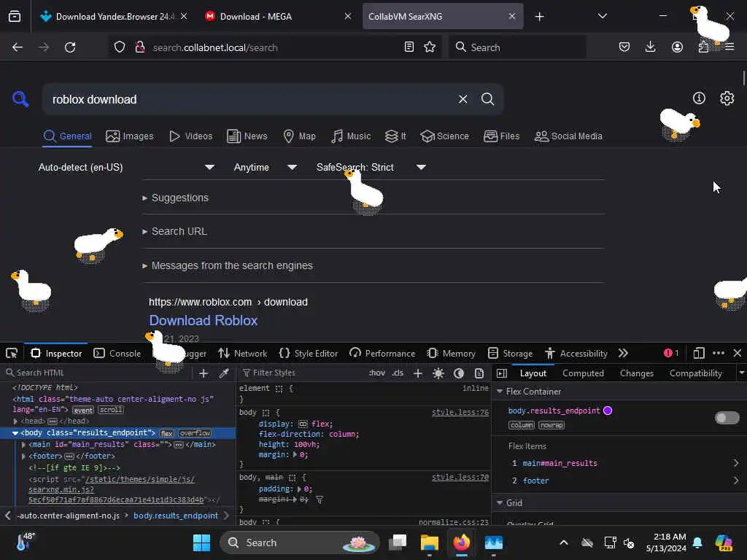Pick a color with the eyedropper tool
The width and height of the screenshot is (747, 560).
[x=224, y=373]
